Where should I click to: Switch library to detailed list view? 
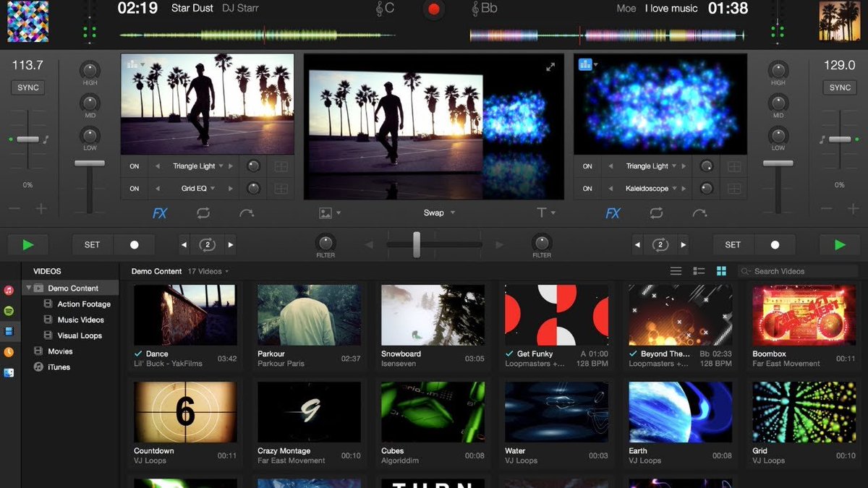tap(699, 271)
